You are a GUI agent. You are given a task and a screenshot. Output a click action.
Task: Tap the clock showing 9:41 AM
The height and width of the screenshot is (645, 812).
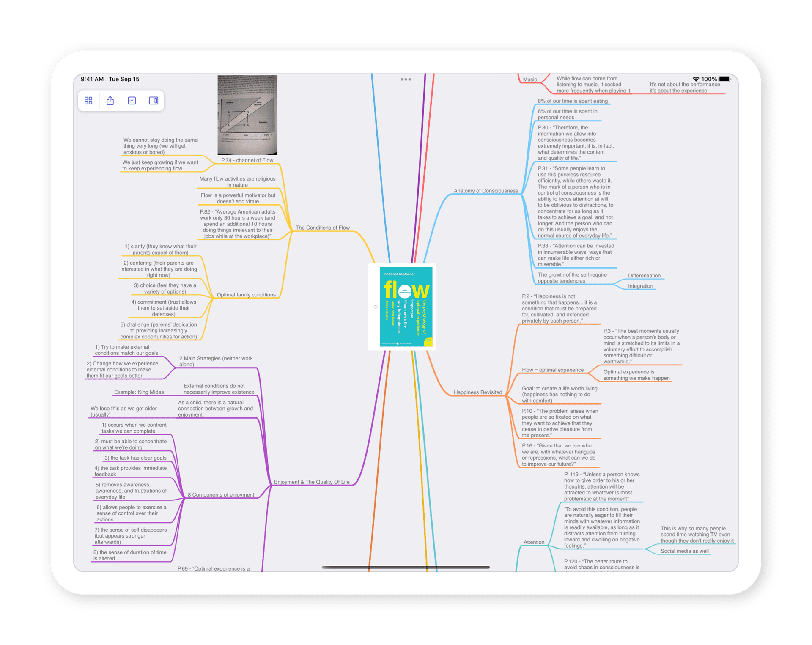91,79
